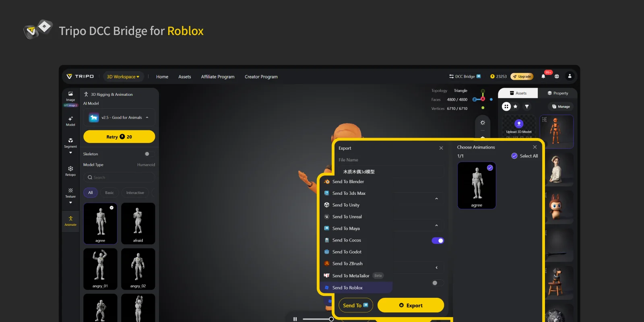
Task: Close the Choose Animations panel
Action: [x=535, y=147]
